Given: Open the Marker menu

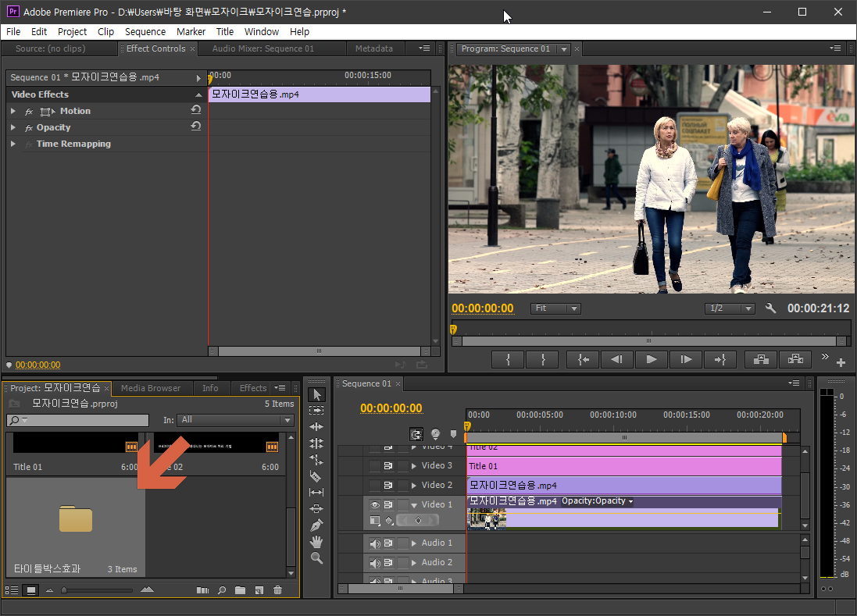Looking at the screenshot, I should click(191, 32).
